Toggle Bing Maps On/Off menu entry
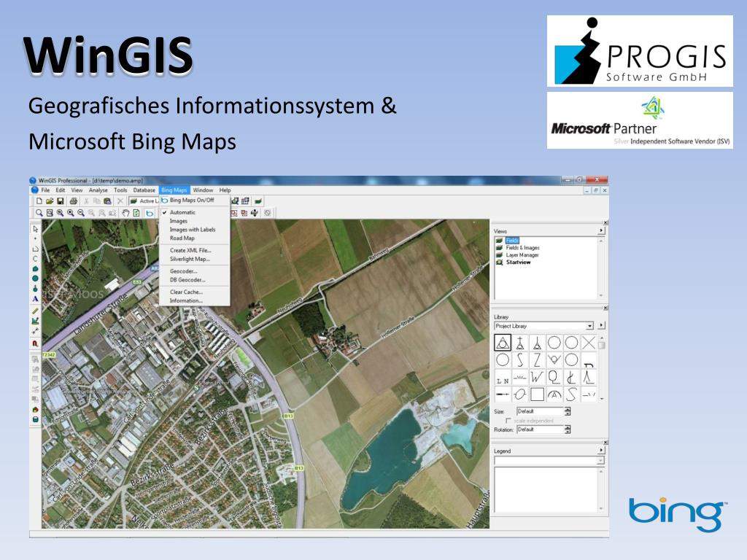This screenshot has height=560, width=747. (x=192, y=200)
